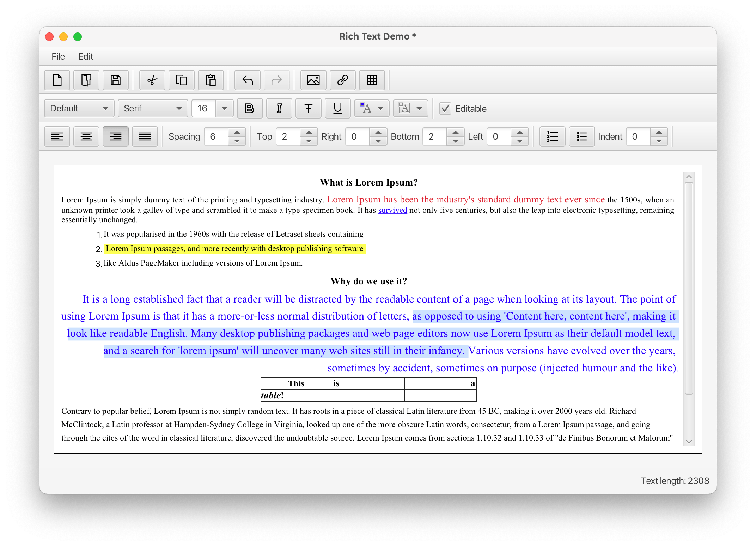756x546 pixels.
Task: Click the table cell containing 'This'
Action: (297, 383)
